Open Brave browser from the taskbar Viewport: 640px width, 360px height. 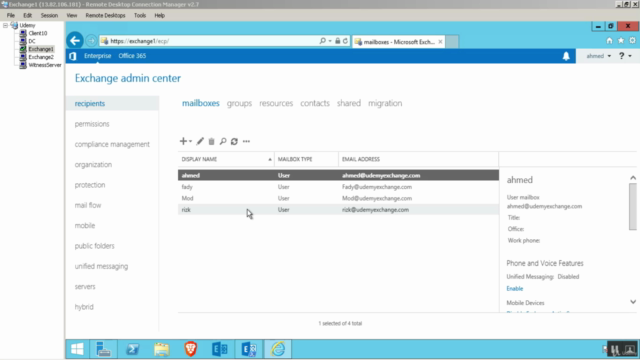(x=191, y=349)
